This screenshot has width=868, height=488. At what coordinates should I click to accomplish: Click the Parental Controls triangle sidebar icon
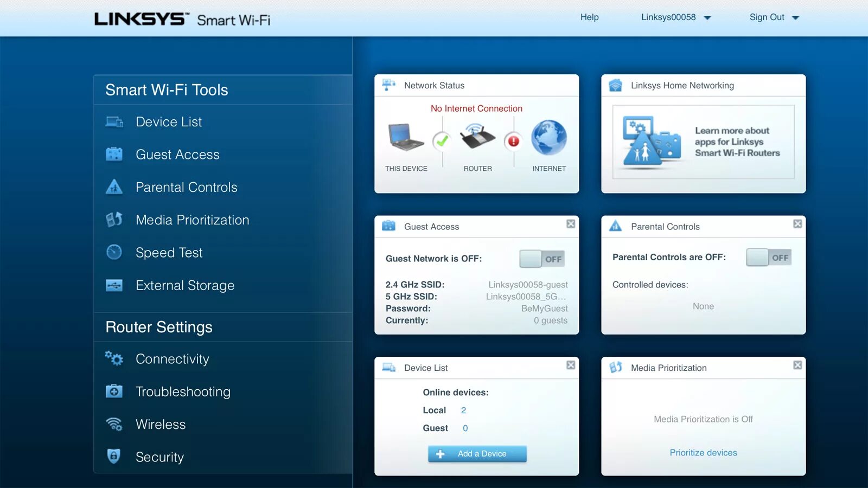114,187
